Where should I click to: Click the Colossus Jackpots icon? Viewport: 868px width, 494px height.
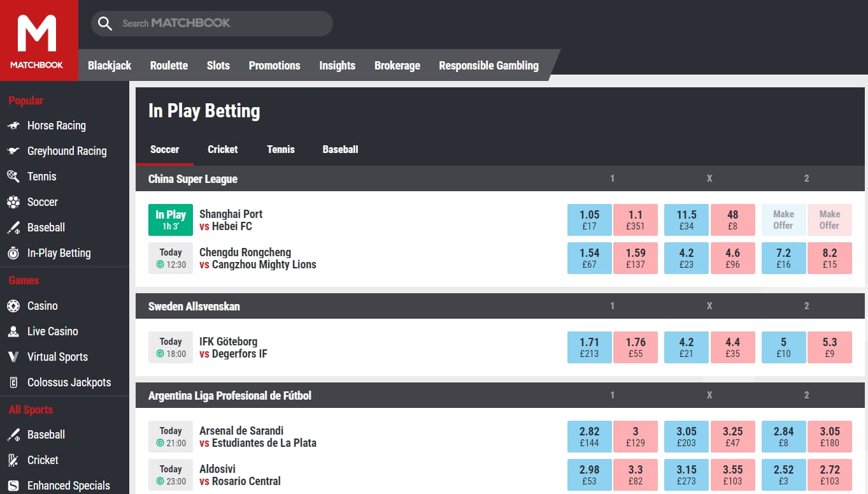13,382
